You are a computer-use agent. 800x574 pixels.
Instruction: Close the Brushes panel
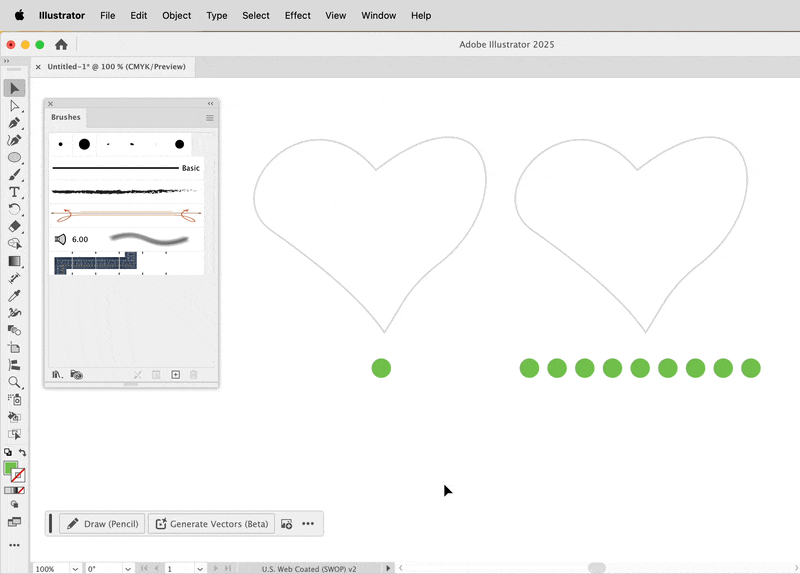(51, 104)
